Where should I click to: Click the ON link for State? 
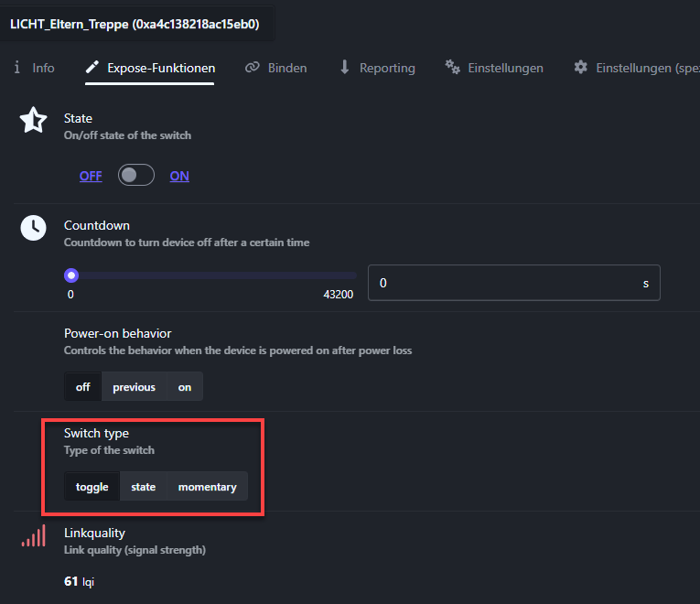click(179, 176)
